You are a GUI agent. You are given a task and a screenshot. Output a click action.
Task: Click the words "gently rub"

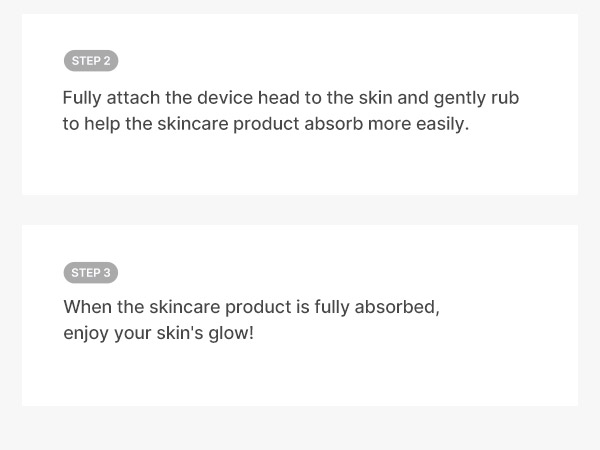(476, 98)
